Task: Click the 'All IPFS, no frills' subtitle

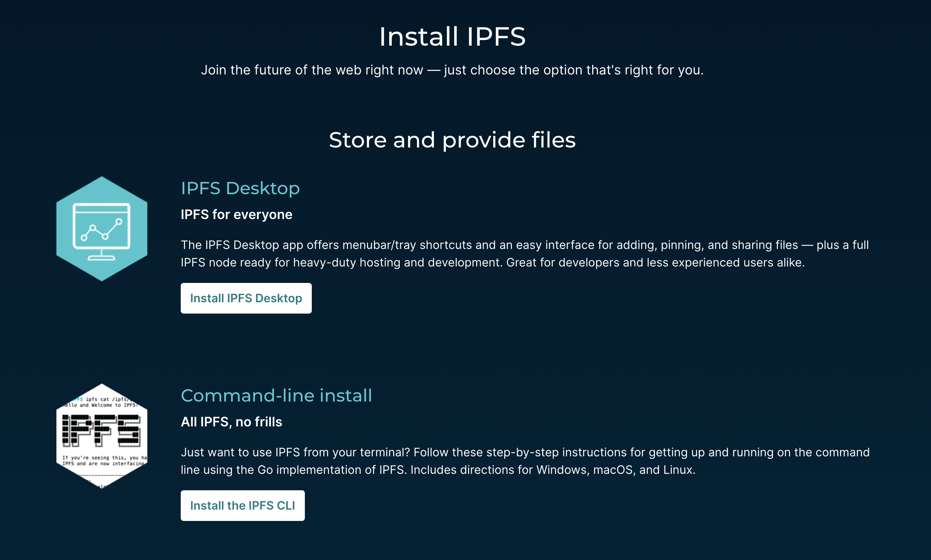Action: (231, 422)
